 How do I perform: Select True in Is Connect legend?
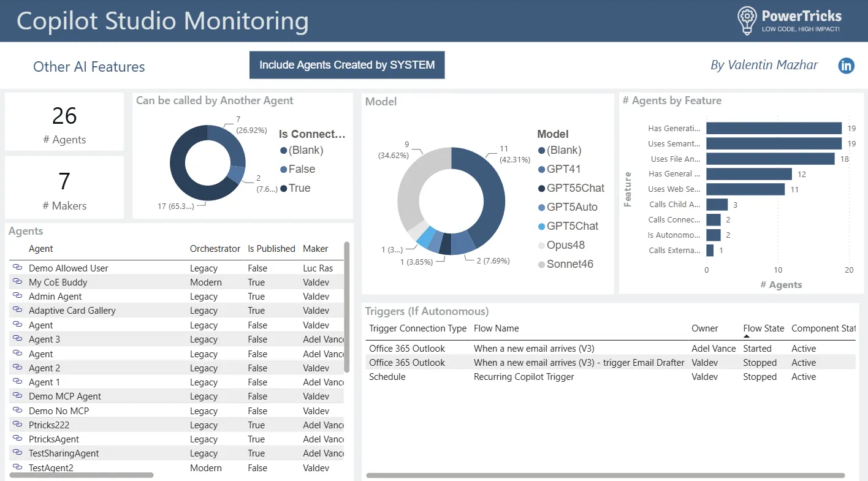pyautogui.click(x=295, y=188)
